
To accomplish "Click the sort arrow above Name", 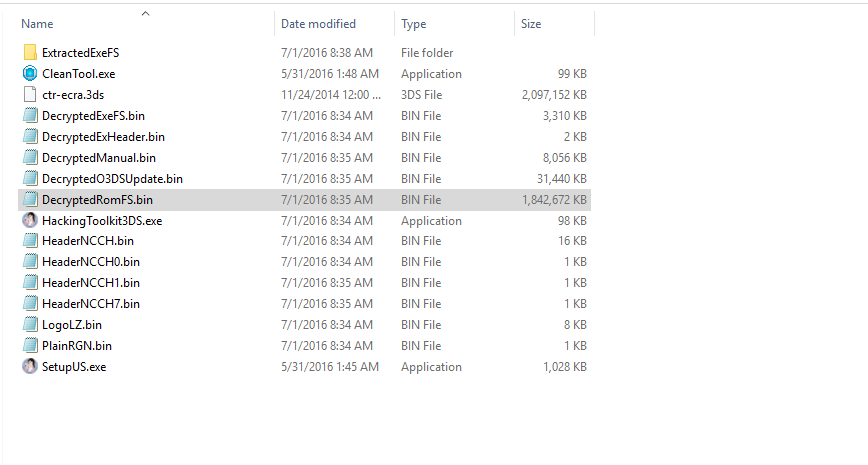I will click(145, 13).
